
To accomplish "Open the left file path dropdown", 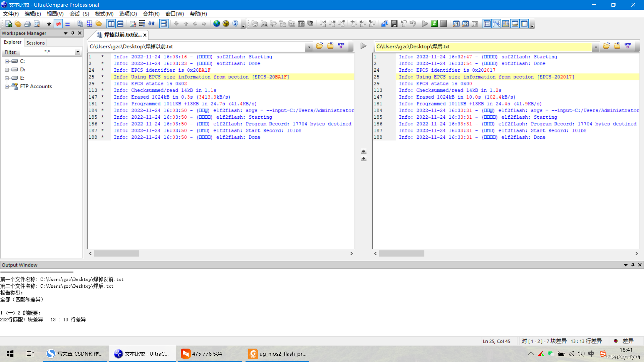I will tap(309, 47).
